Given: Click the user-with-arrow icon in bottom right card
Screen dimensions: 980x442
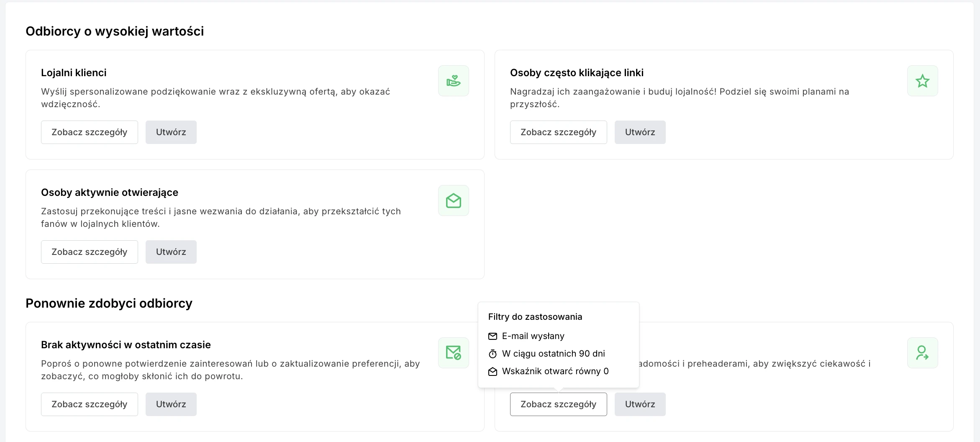Looking at the screenshot, I should coord(922,353).
